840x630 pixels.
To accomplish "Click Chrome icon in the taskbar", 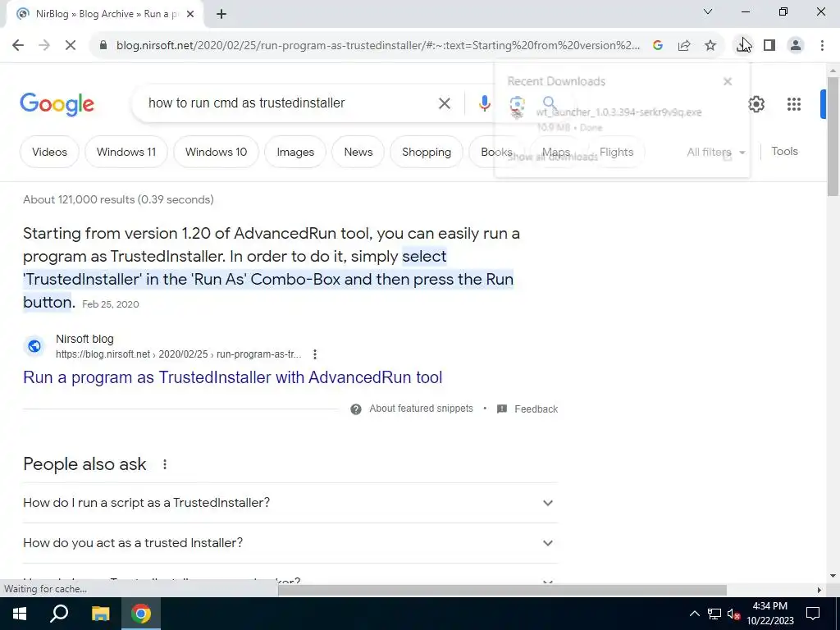I will [x=141, y=614].
